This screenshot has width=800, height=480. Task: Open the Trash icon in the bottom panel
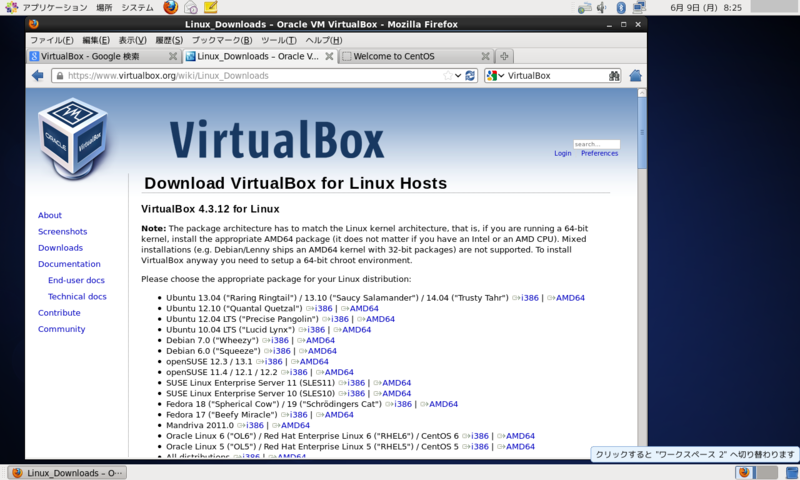(x=792, y=472)
